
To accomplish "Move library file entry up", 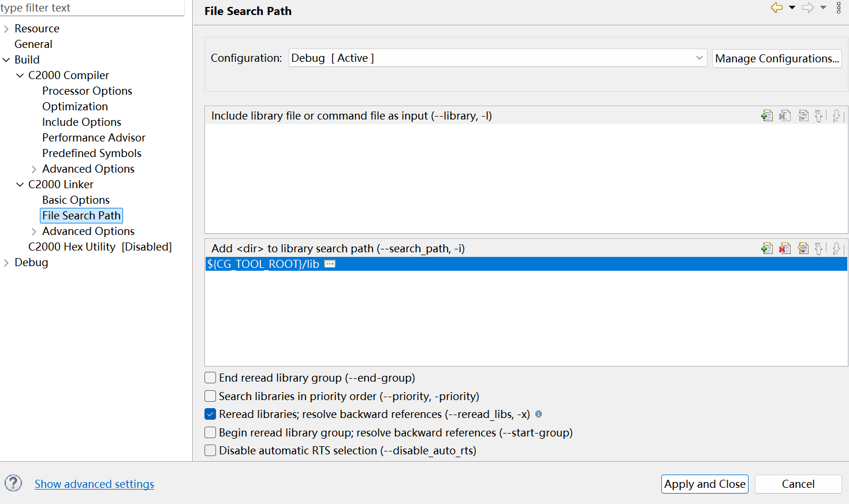I will click(819, 115).
